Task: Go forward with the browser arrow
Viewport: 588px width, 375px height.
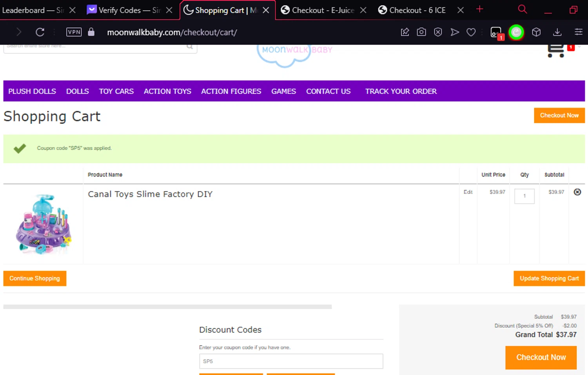Action: pyautogui.click(x=18, y=32)
